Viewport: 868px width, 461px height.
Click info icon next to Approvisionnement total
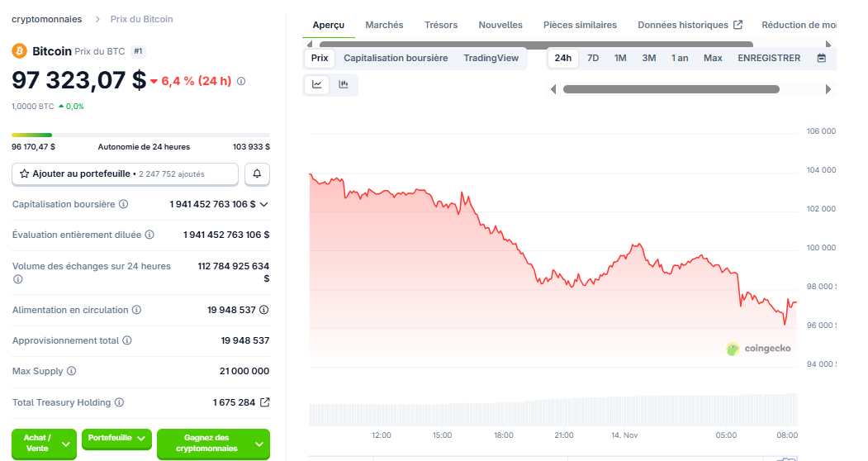(126, 340)
